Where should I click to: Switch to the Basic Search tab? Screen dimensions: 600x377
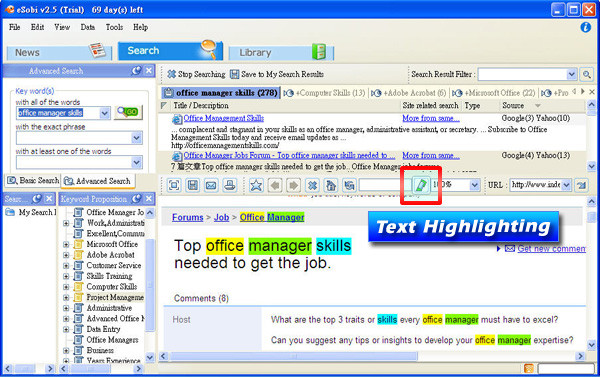coord(33,180)
